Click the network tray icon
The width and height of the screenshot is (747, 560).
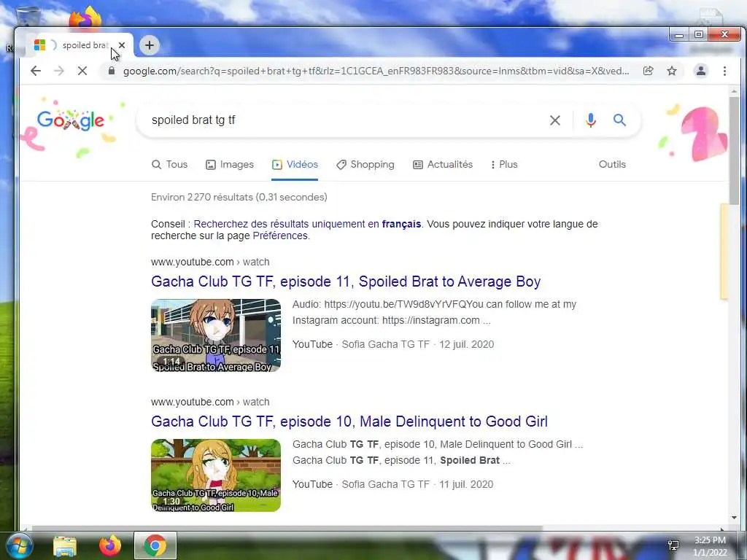point(673,545)
